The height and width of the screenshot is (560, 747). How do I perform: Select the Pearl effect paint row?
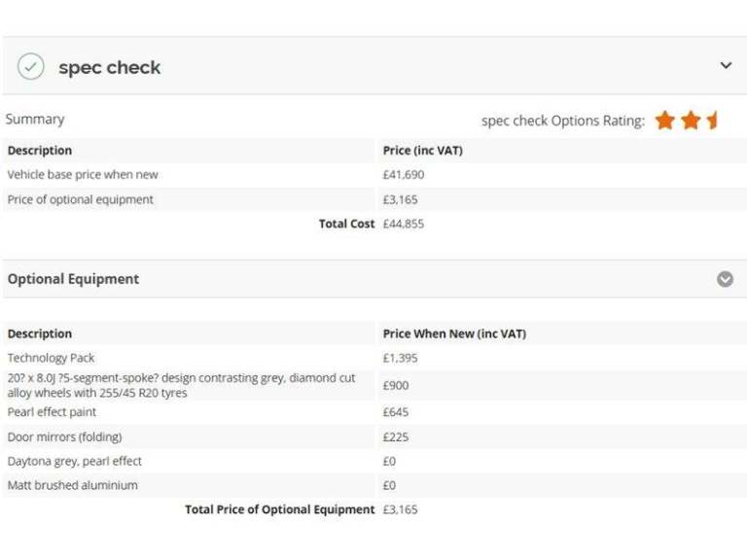tap(374, 412)
